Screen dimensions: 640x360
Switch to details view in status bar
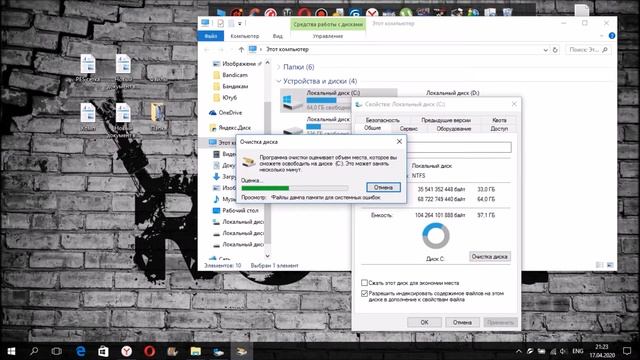(x=599, y=265)
